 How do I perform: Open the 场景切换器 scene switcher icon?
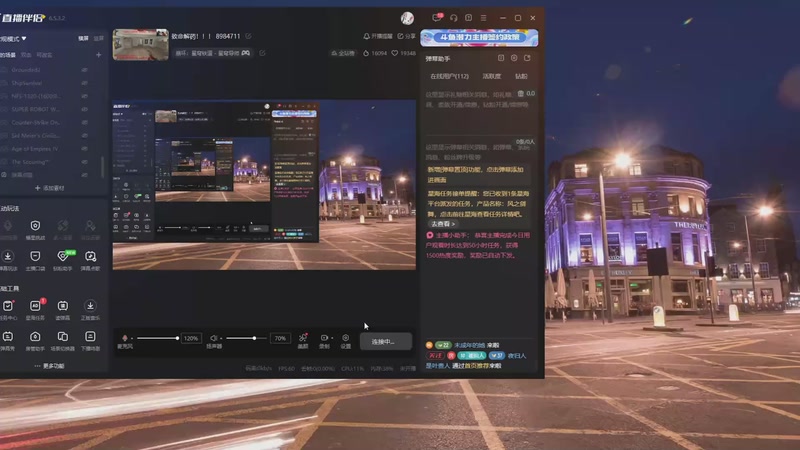[63, 337]
